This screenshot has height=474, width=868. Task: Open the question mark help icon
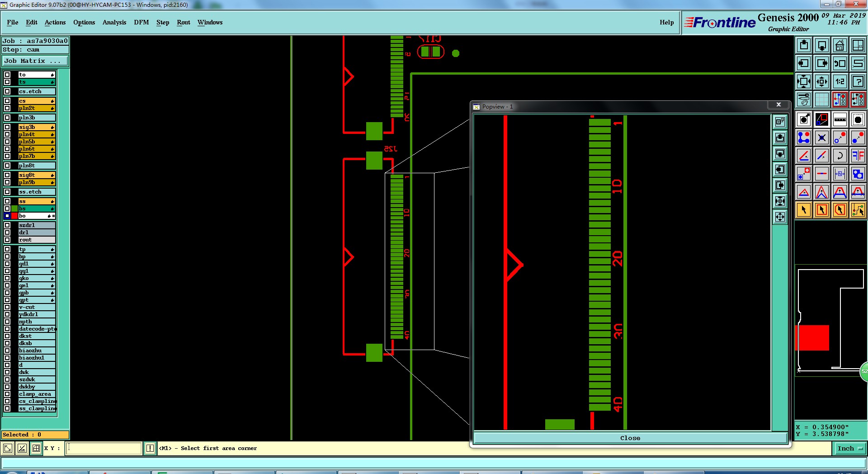(858, 81)
